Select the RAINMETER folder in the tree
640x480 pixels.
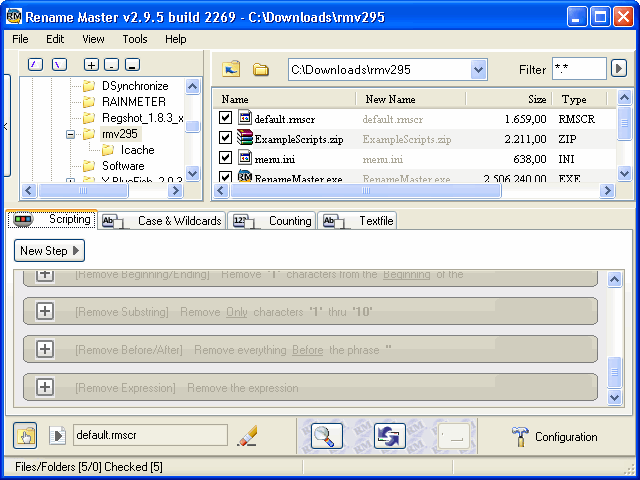(134, 102)
